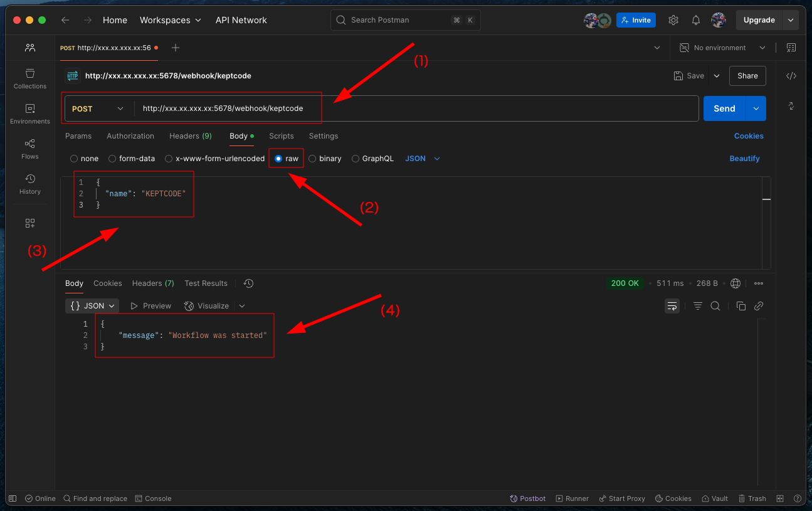Open the response Test Results tab
Viewport: 812px width, 511px height.
tap(206, 283)
